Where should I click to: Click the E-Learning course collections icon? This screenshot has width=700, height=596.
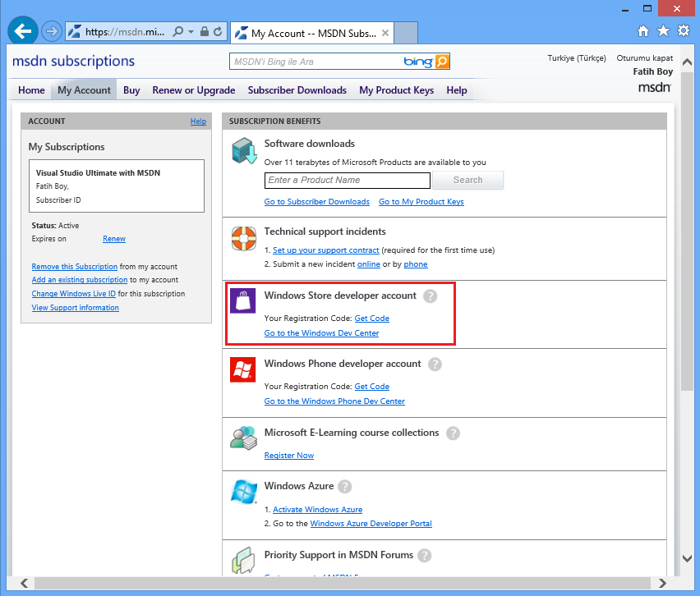click(244, 438)
